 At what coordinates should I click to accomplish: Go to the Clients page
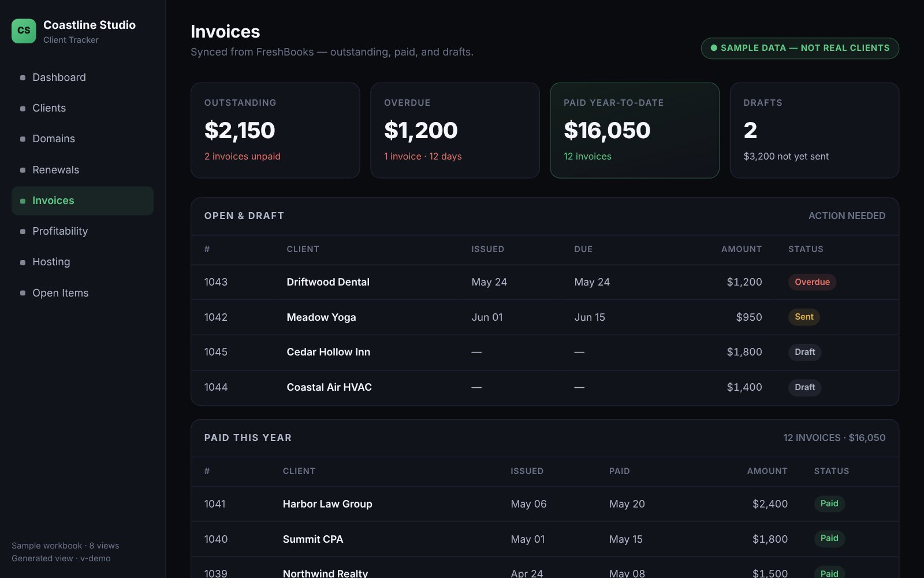pyautogui.click(x=83, y=108)
